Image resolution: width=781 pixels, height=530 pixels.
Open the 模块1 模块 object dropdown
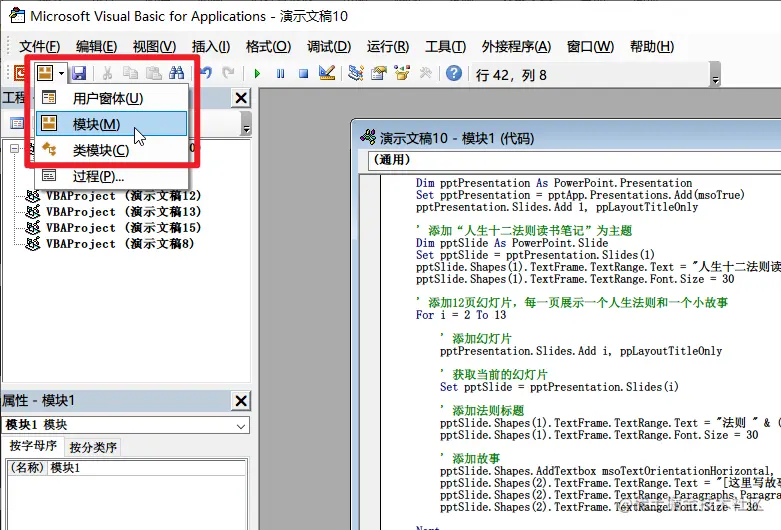pyautogui.click(x=241, y=425)
